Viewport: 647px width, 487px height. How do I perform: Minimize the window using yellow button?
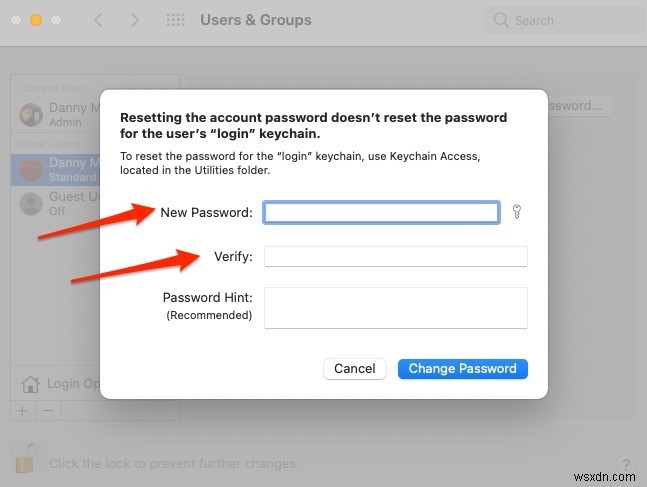point(36,20)
